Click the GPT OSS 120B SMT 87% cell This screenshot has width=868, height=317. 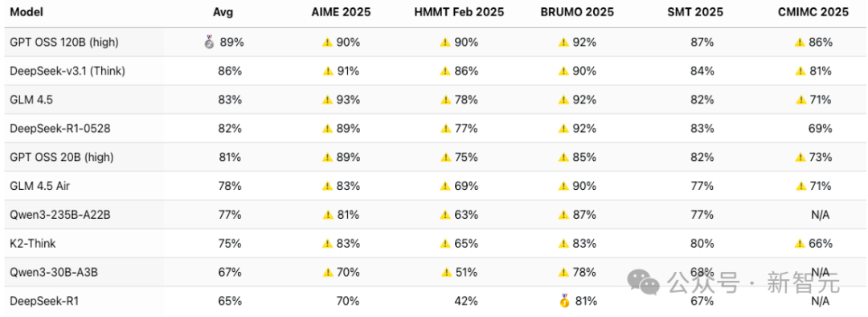(702, 42)
